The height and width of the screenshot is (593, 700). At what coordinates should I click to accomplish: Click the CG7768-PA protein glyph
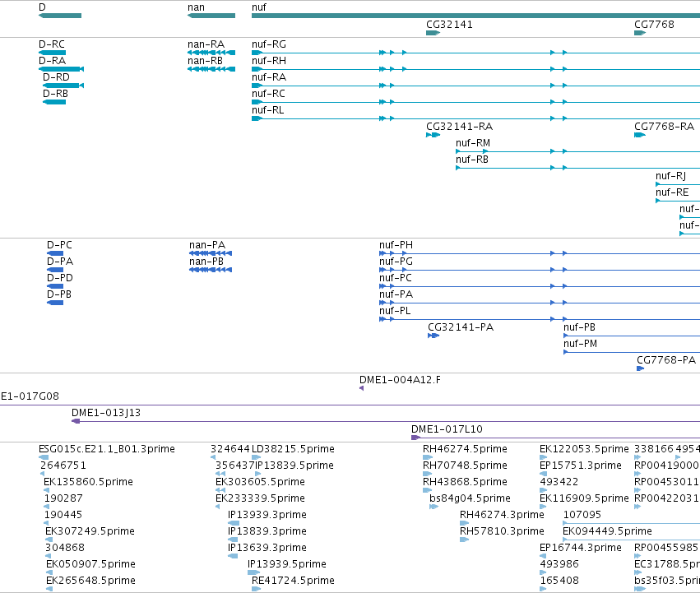tap(640, 368)
